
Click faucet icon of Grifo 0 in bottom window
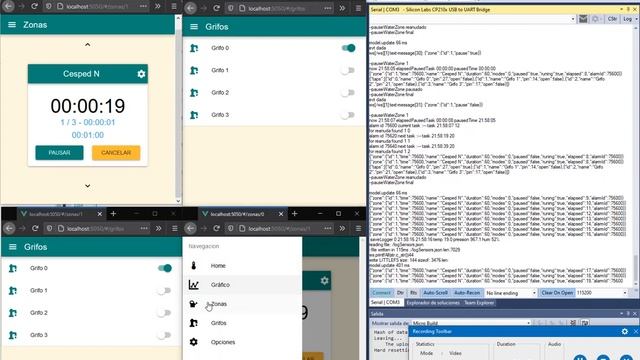[13, 268]
